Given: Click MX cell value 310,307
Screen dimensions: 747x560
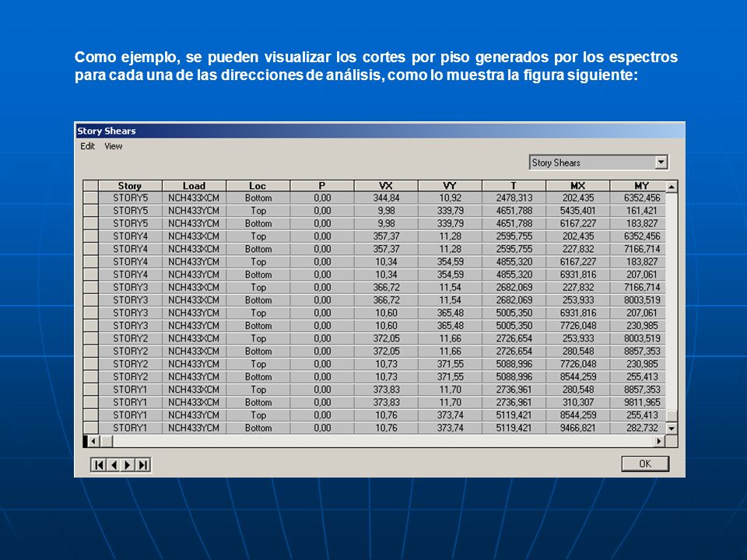Looking at the screenshot, I should [x=578, y=402].
